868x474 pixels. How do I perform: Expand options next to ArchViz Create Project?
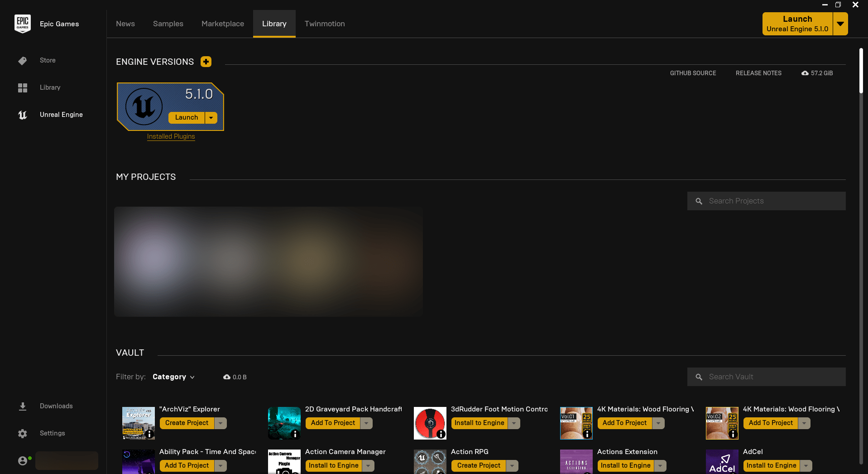pos(221,423)
